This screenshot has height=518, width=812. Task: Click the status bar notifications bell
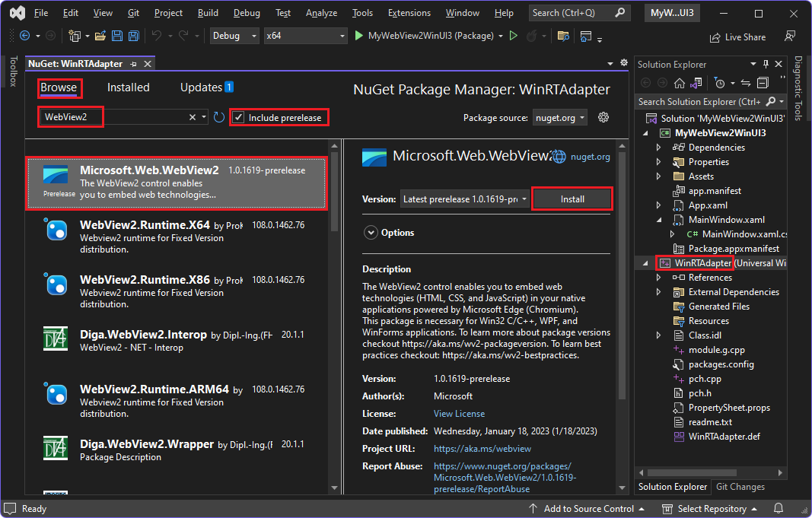point(779,508)
